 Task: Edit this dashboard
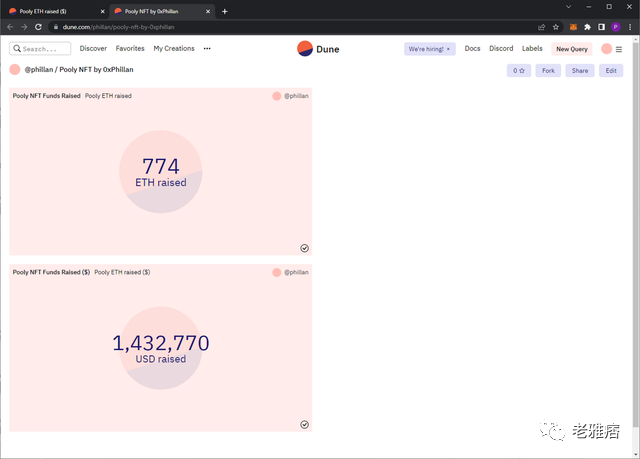click(611, 71)
